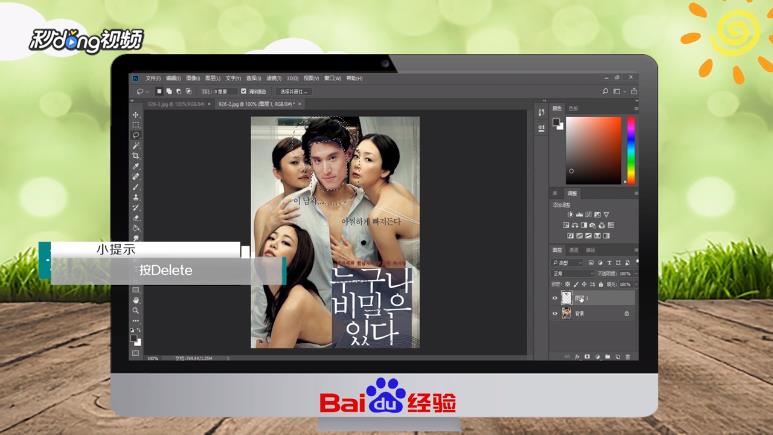Open the 3D menu

(x=292, y=78)
